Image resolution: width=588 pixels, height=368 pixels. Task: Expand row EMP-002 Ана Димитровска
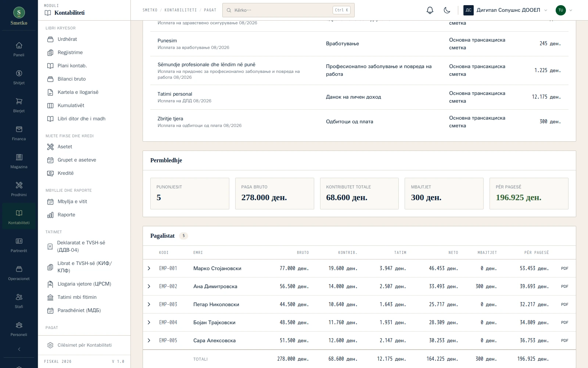(149, 286)
